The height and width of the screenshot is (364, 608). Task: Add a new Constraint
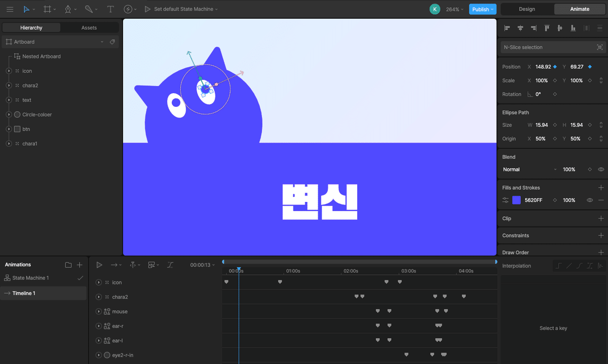pyautogui.click(x=601, y=235)
